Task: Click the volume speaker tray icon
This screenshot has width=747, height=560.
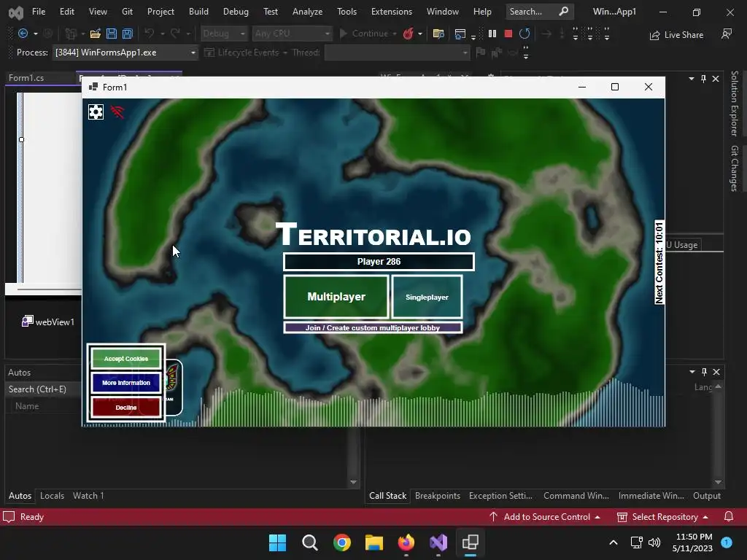Action: click(x=654, y=542)
